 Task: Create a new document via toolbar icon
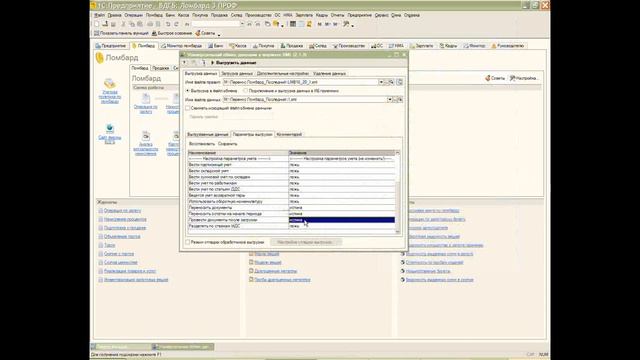pyautogui.click(x=97, y=24)
